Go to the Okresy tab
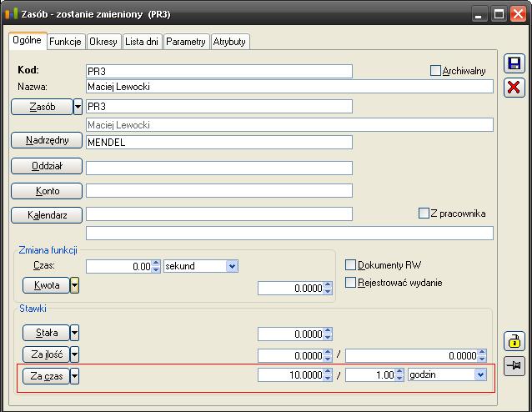Viewport: 532px width, 412px height. [x=103, y=42]
